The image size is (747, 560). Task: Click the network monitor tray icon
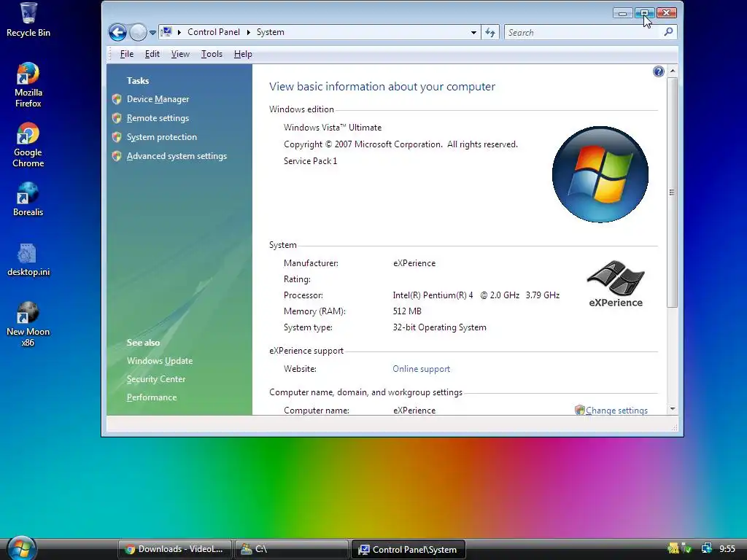(x=706, y=548)
